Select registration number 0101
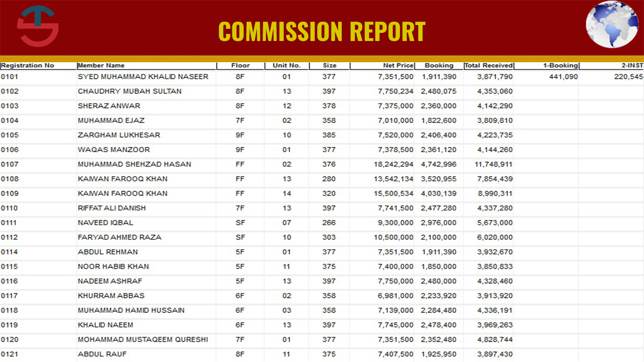Screen dimensions: 644x362 (x=9, y=76)
